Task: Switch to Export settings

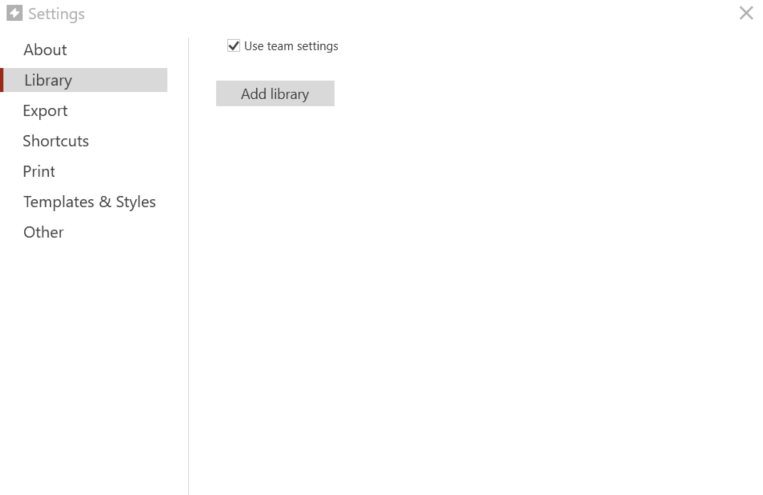Action: coord(45,111)
